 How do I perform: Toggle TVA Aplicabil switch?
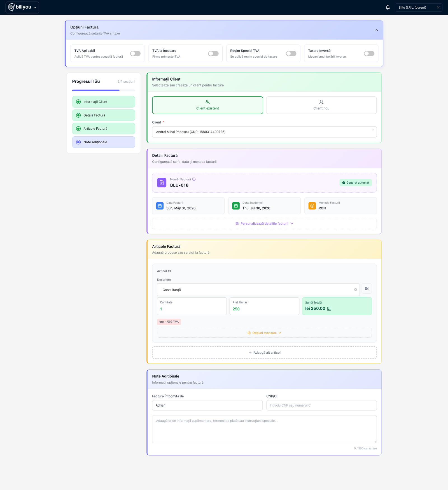click(135, 53)
